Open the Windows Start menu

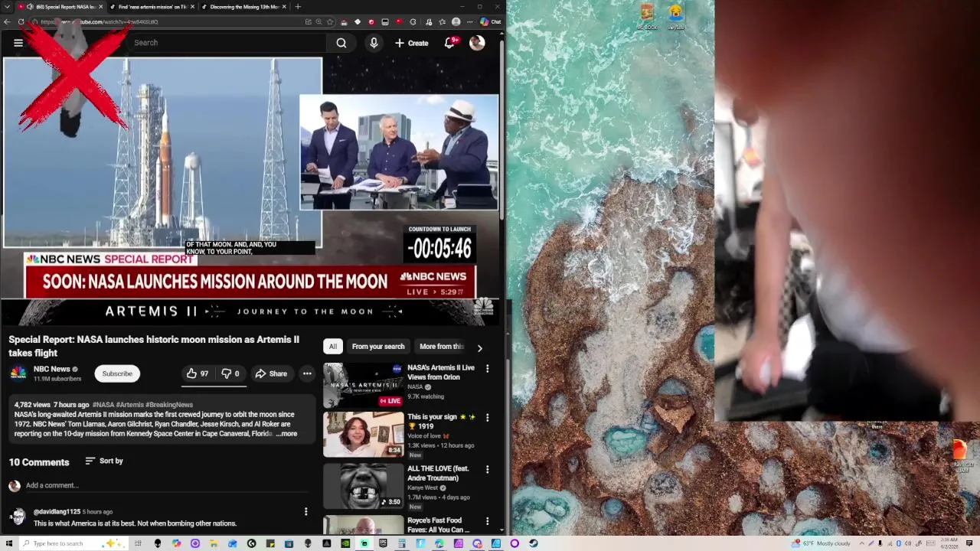pos(8,543)
